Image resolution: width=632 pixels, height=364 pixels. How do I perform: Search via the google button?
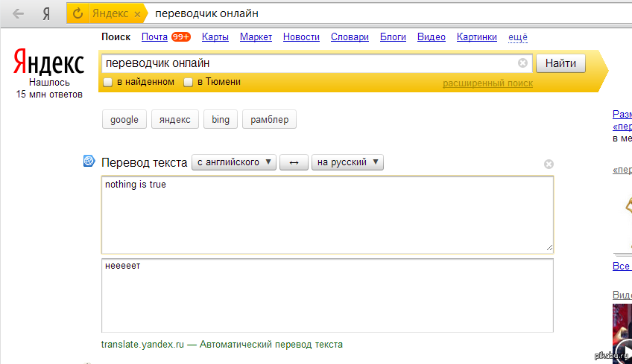click(x=124, y=120)
